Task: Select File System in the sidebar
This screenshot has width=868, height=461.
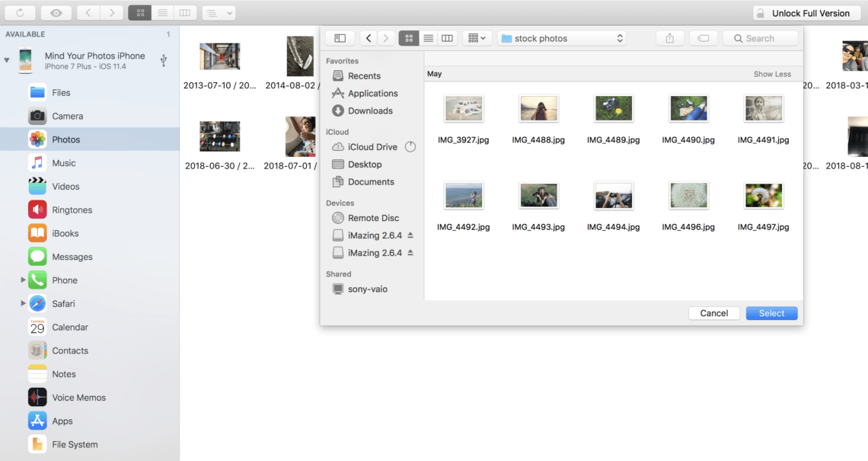Action: point(75,443)
